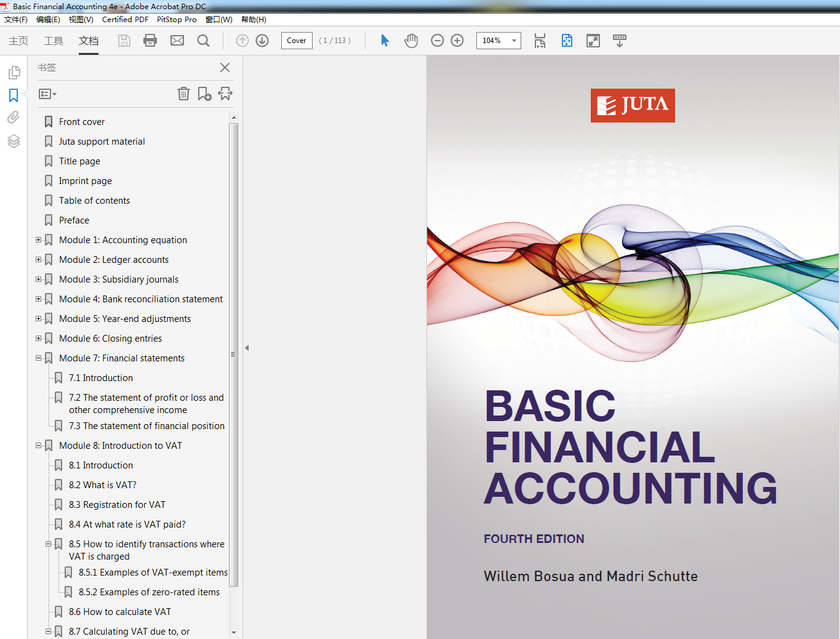Click the page number field showing Cover
This screenshot has width=840, height=639.
point(297,41)
